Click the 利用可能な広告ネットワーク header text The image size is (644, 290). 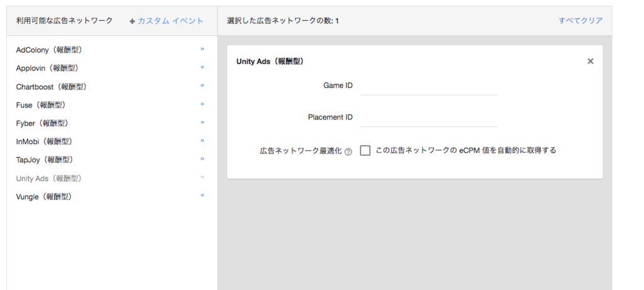point(64,21)
